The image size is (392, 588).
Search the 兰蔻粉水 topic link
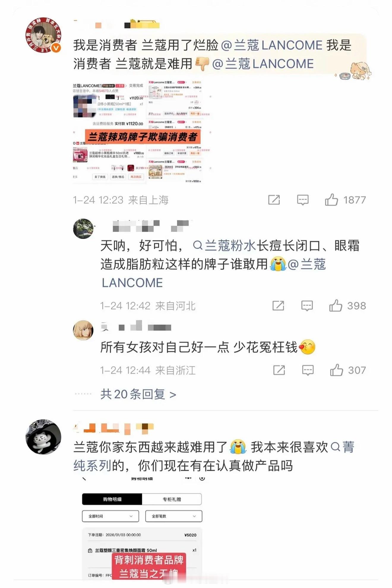(225, 246)
